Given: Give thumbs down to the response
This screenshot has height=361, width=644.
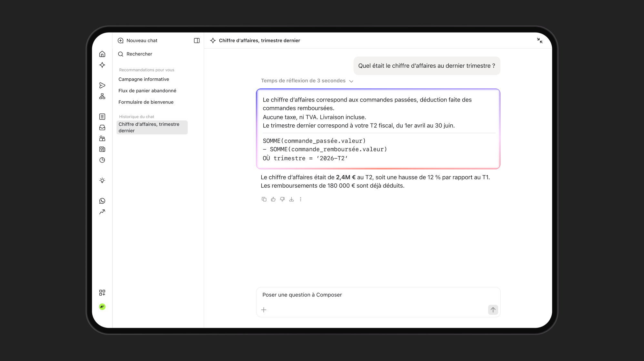Looking at the screenshot, I should tap(282, 200).
